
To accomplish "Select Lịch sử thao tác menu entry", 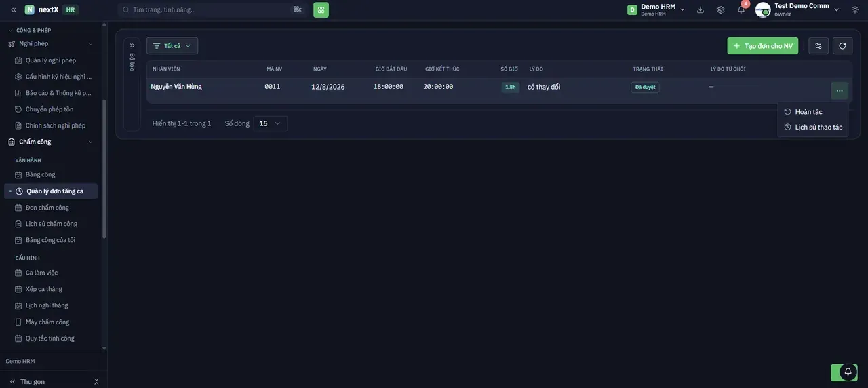I will [813, 127].
